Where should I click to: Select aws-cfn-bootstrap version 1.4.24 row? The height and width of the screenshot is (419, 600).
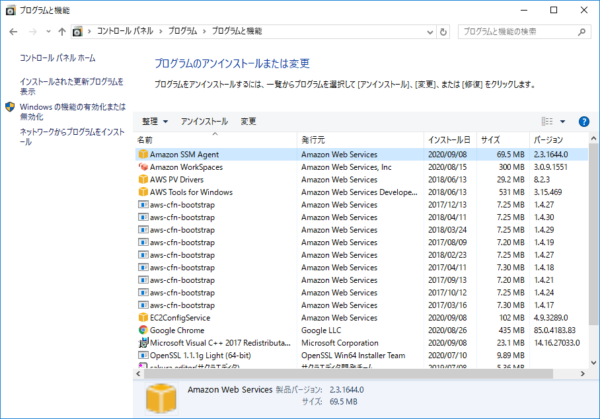coord(362,293)
